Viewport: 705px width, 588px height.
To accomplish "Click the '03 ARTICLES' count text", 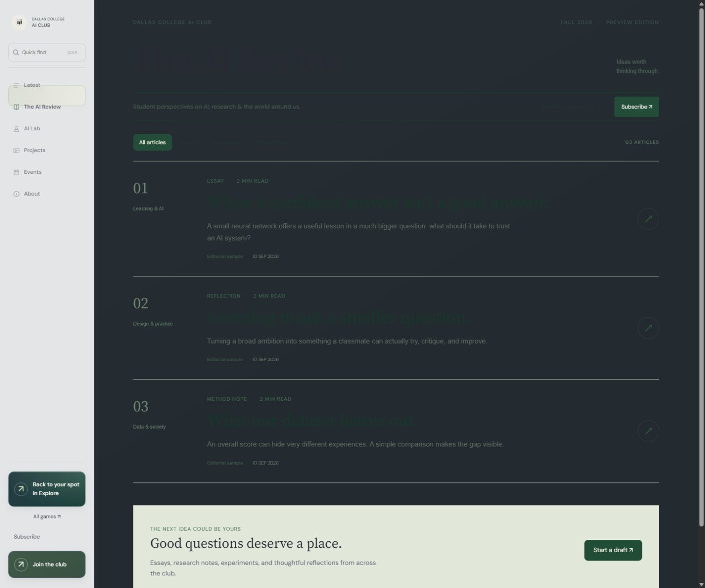I will pyautogui.click(x=642, y=142).
